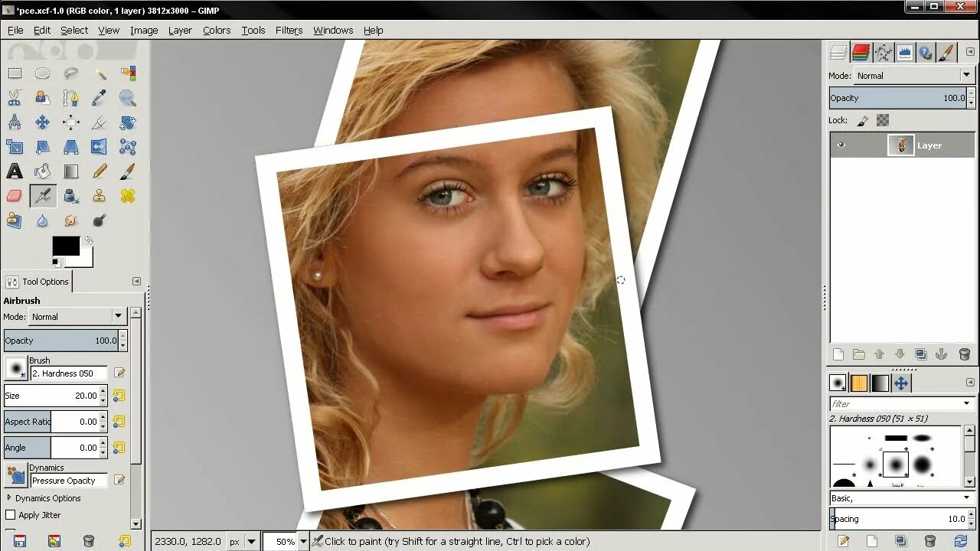Open the Filters menu
This screenshot has width=980, height=551.
(289, 30)
